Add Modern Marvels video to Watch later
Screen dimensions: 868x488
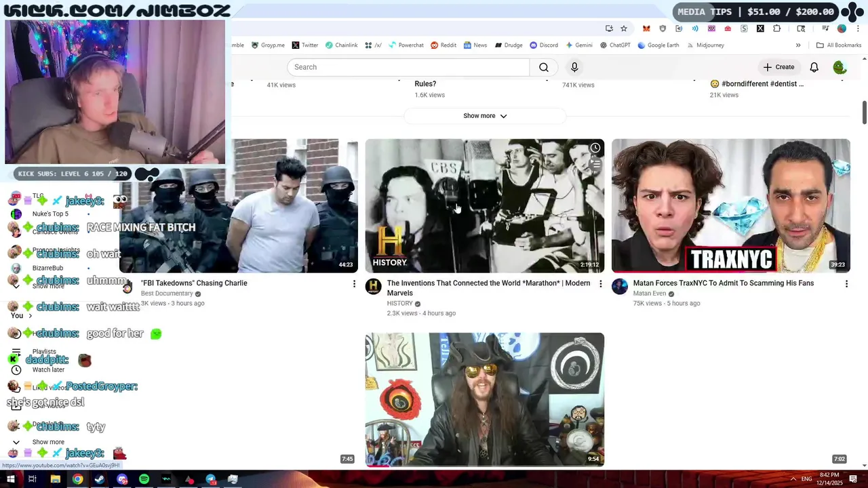click(595, 148)
